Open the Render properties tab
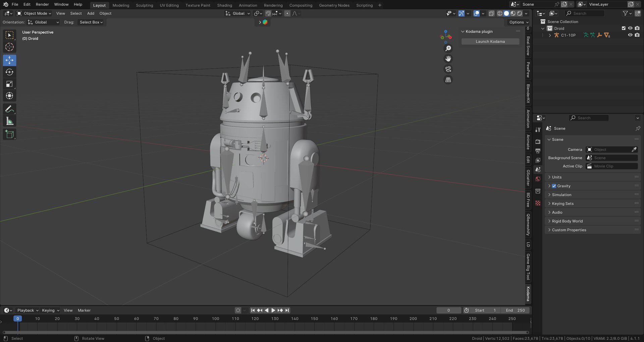Screen dimensions: 644x342 pos(538,141)
